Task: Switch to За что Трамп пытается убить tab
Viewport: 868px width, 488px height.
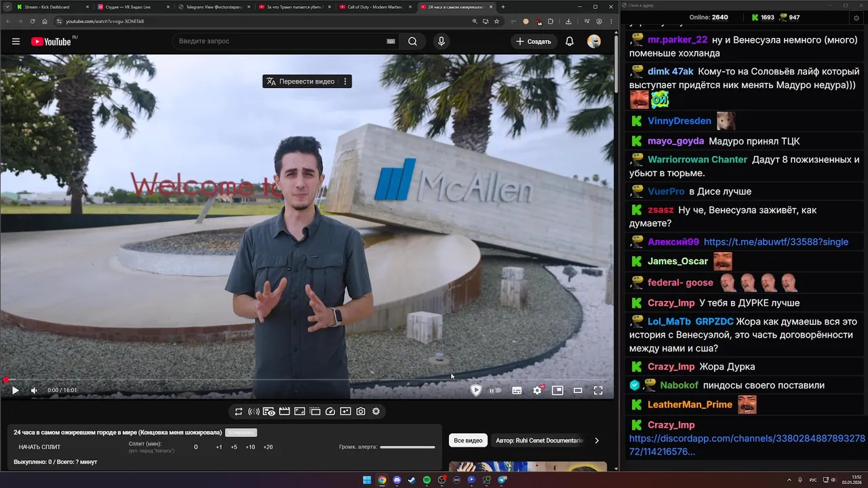Action: [294, 7]
